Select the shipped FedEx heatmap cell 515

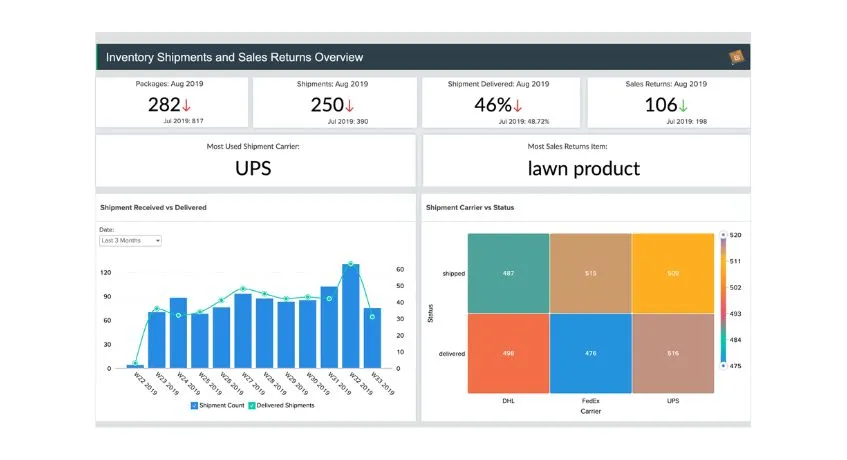pos(590,273)
